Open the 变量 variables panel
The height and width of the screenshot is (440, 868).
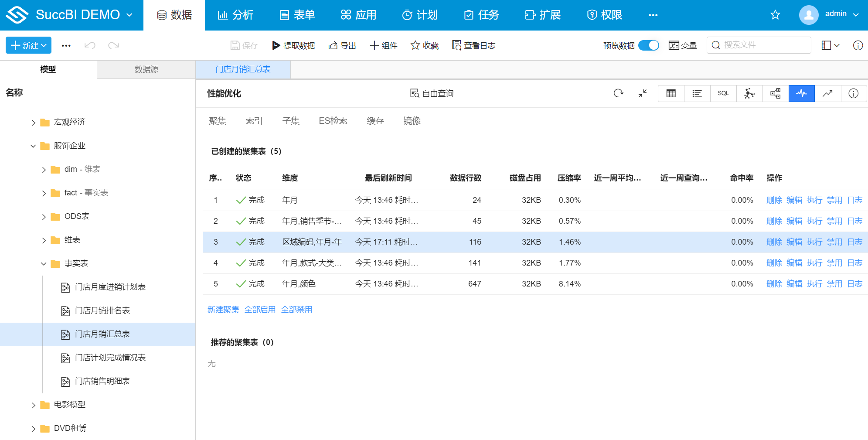pyautogui.click(x=682, y=45)
